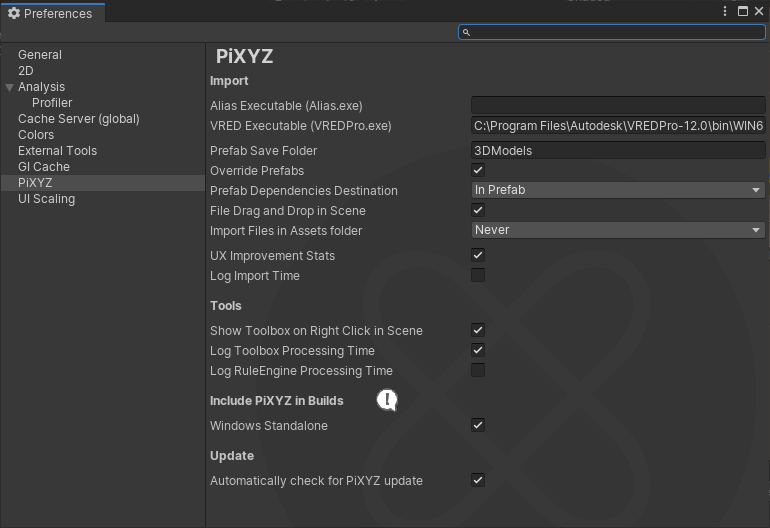Click the Import section heading

[x=229, y=81]
